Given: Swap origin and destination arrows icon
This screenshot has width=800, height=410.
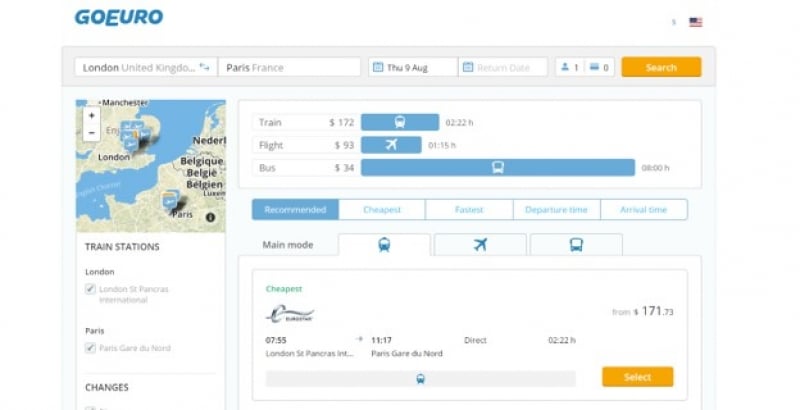Looking at the screenshot, I should [205, 67].
